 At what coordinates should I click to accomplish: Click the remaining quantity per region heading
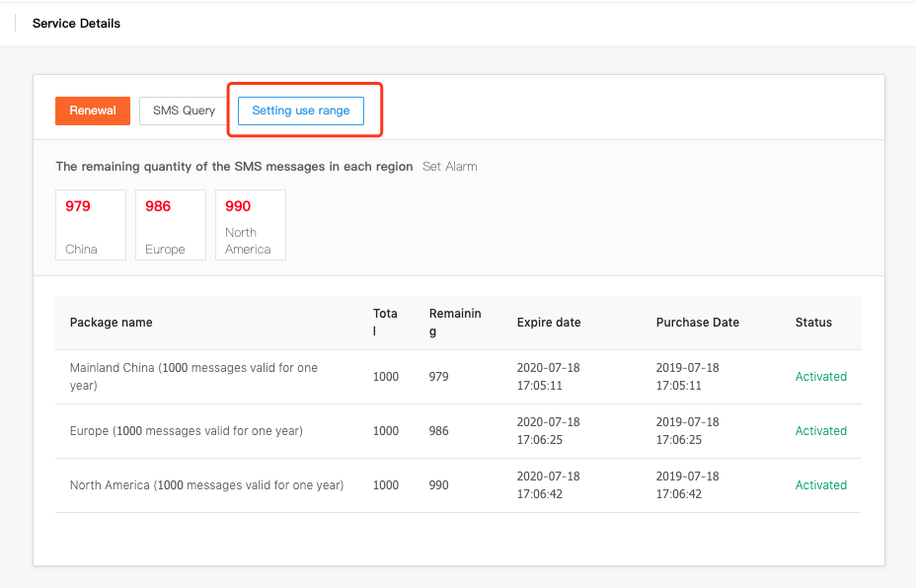click(x=234, y=167)
